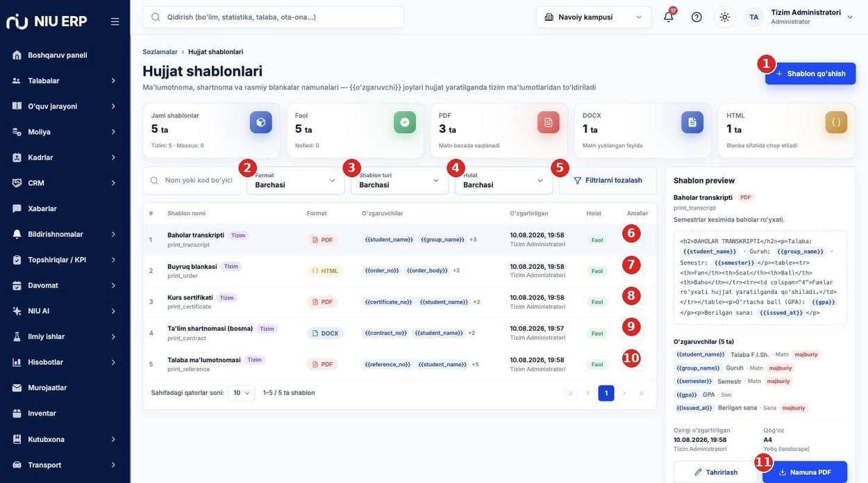868x483 pixels.
Task: Go to the first page of the table
Action: [571, 393]
